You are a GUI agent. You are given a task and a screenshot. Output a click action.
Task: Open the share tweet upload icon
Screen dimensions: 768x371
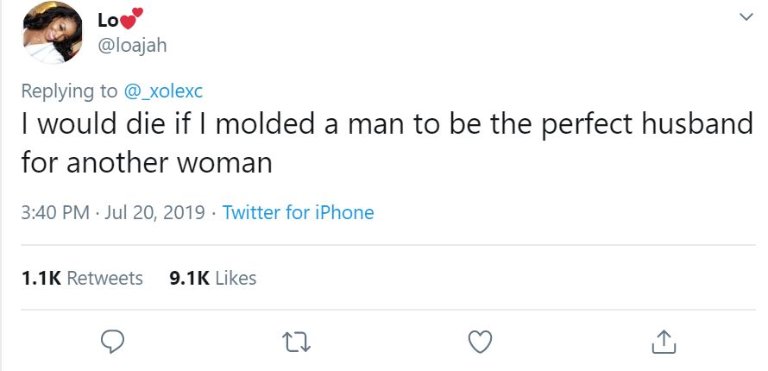point(664,342)
